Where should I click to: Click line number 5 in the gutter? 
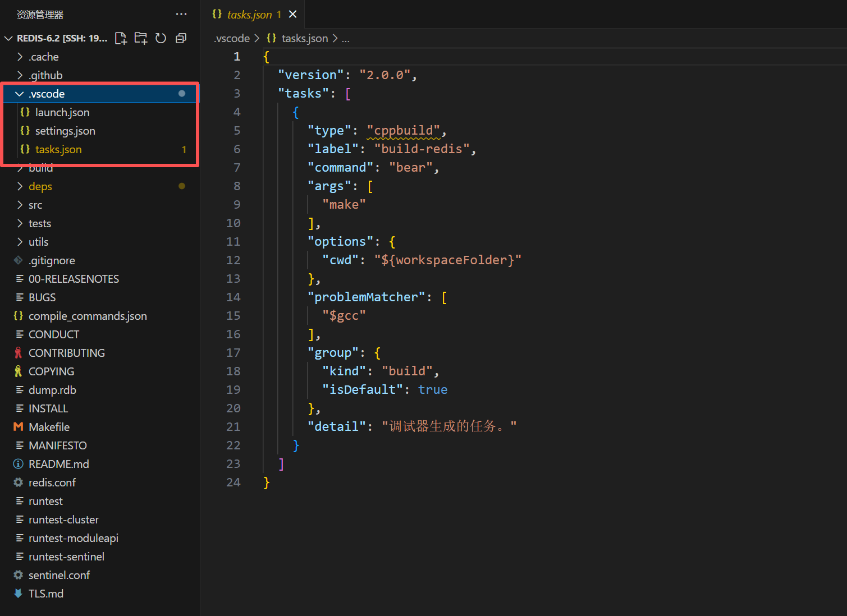click(x=237, y=131)
